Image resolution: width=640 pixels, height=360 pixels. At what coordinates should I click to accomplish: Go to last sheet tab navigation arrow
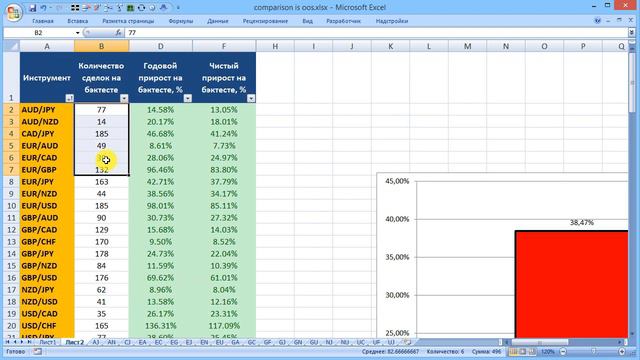pyautogui.click(x=29, y=342)
